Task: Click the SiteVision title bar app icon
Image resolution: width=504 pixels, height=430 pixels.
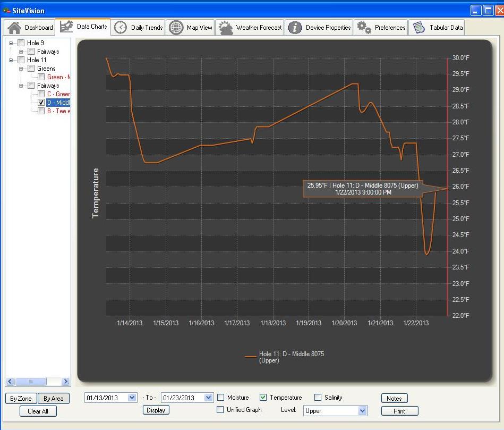Action: 6,10
